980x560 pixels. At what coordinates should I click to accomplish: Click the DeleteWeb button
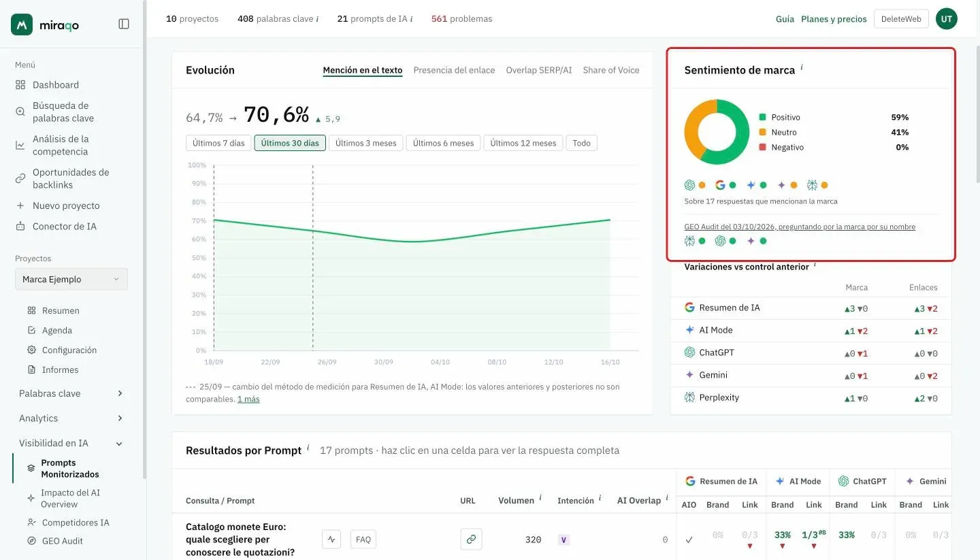901,19
